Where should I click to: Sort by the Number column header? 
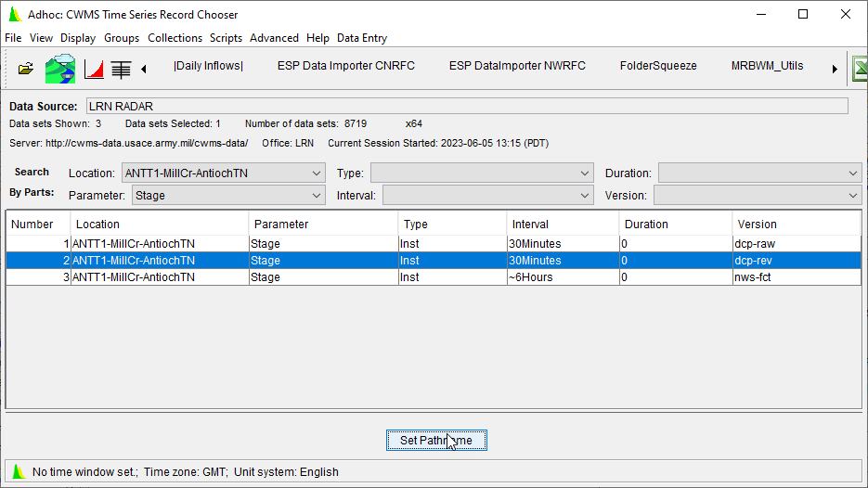click(38, 225)
